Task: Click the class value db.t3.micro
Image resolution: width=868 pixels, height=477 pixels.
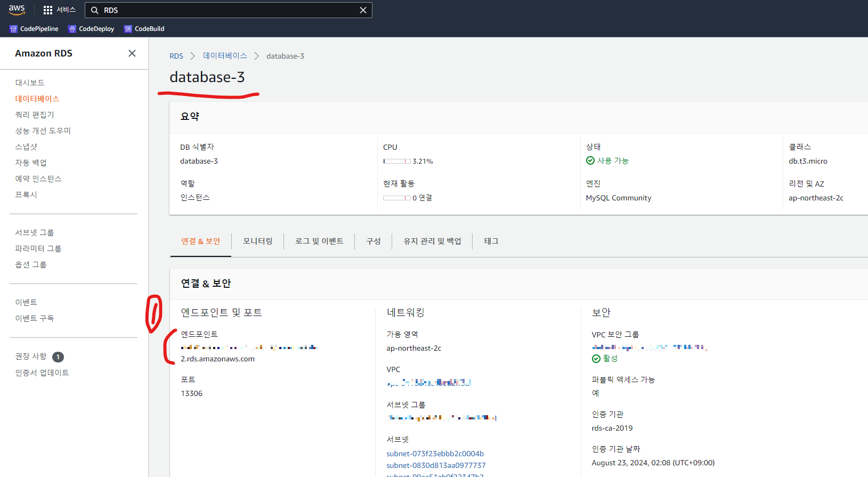Action: pos(808,161)
